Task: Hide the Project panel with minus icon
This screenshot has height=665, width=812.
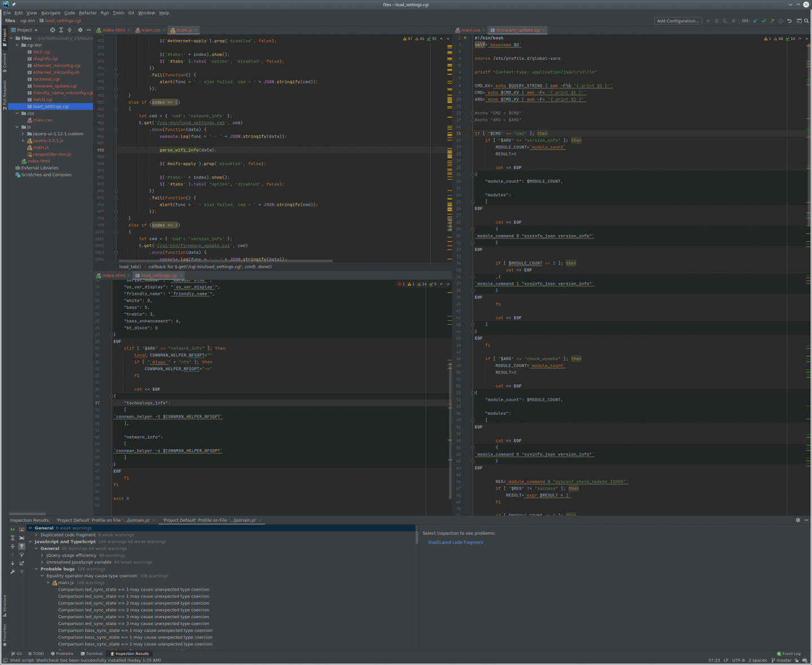Action: coord(89,30)
